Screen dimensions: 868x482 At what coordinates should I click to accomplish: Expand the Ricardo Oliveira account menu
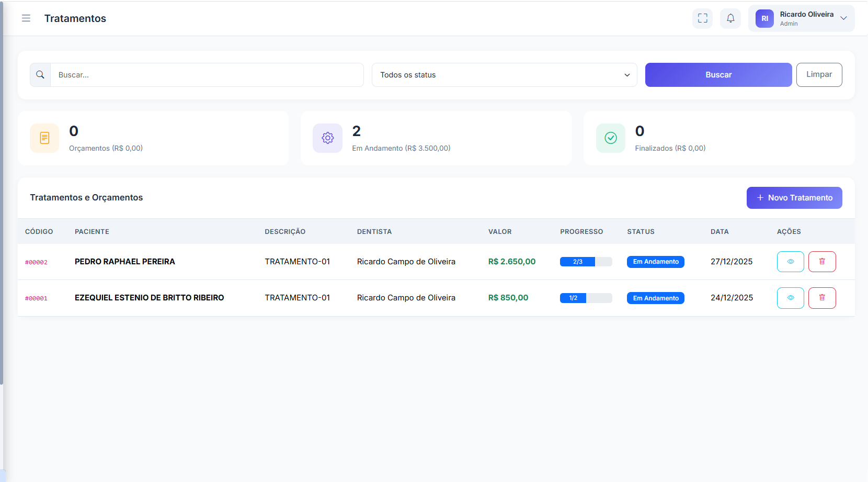click(843, 18)
